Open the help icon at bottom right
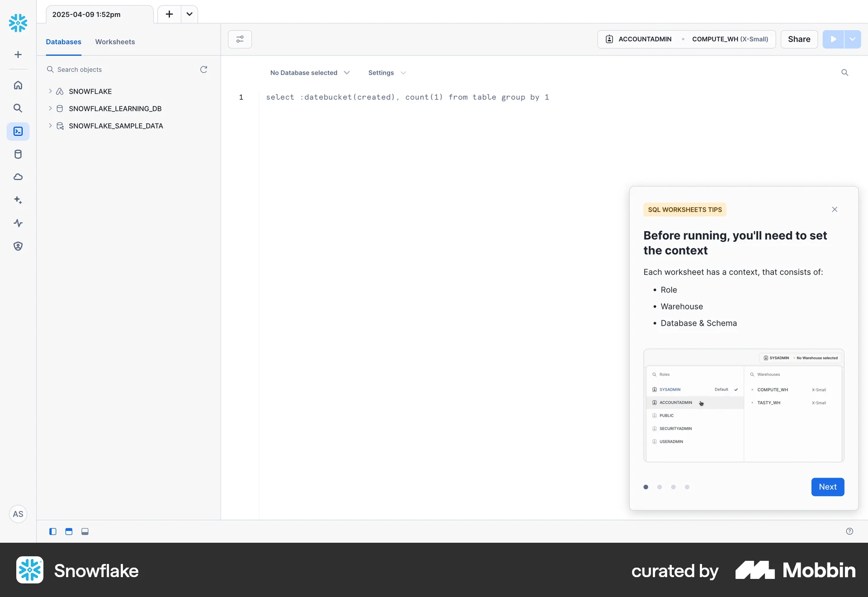Image resolution: width=868 pixels, height=597 pixels. [849, 531]
